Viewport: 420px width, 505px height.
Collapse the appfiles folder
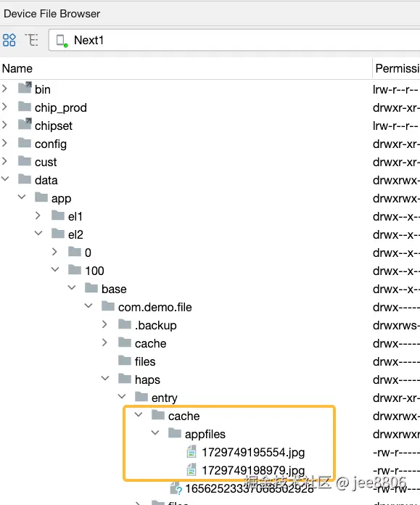(155, 433)
